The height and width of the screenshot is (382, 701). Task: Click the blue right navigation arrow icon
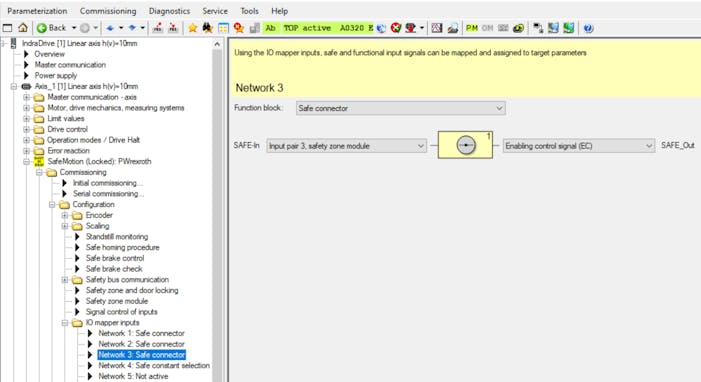point(132,28)
